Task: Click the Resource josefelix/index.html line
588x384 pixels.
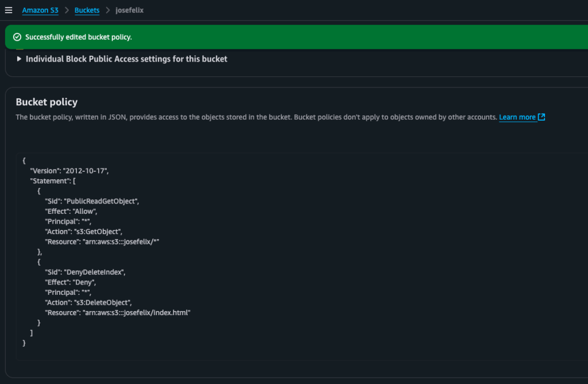Action: tap(118, 313)
